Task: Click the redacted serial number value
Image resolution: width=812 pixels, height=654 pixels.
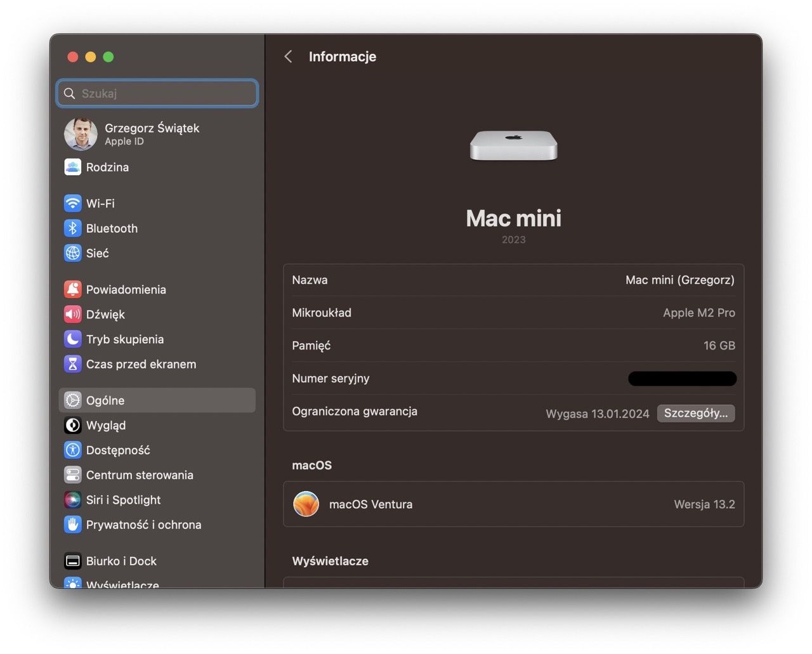Action: (682, 379)
